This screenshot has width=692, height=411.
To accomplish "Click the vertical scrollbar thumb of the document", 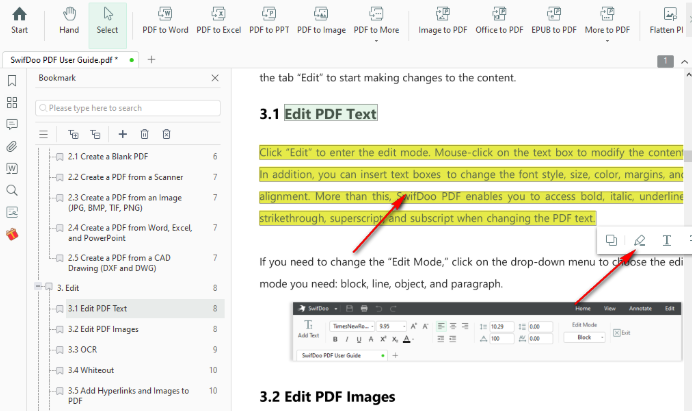I will pos(688,155).
